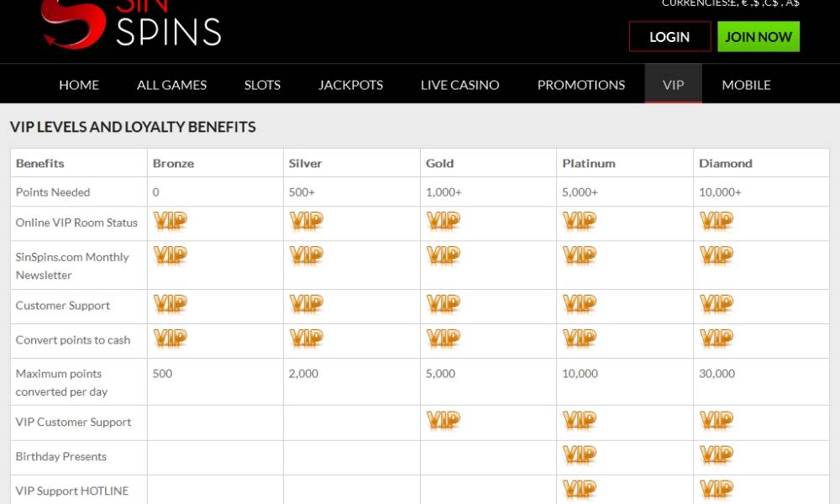Click Bronze VIP icon in Monthly Newsletter row
This screenshot has height=504, width=840.
tap(170, 255)
